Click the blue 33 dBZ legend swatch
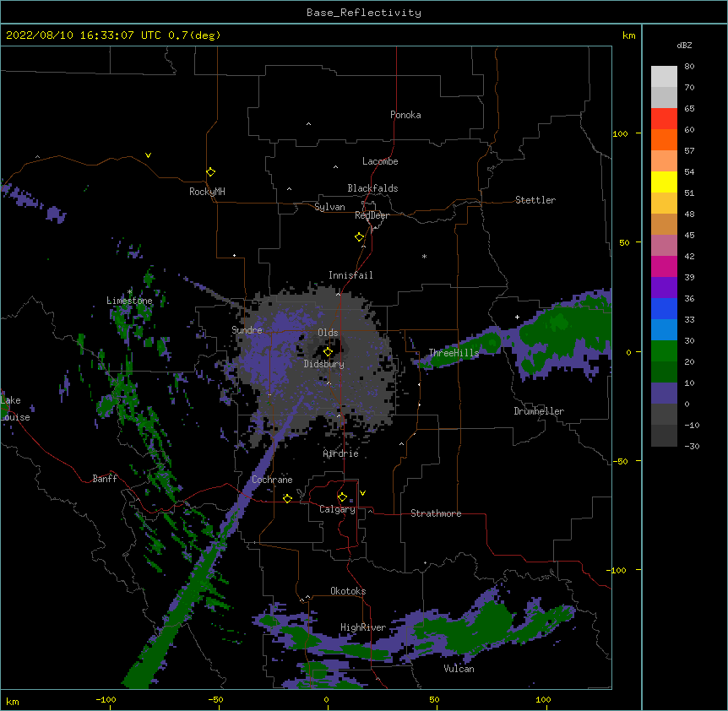The height and width of the screenshot is (711, 728). (664, 308)
